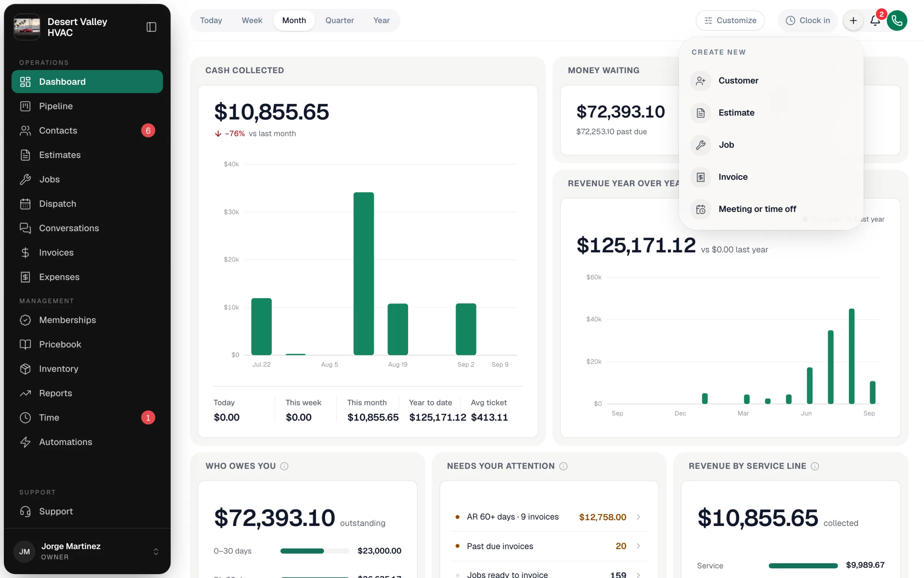This screenshot has height=578, width=924.
Task: Collapse the sidebar panel icon
Action: point(151,27)
